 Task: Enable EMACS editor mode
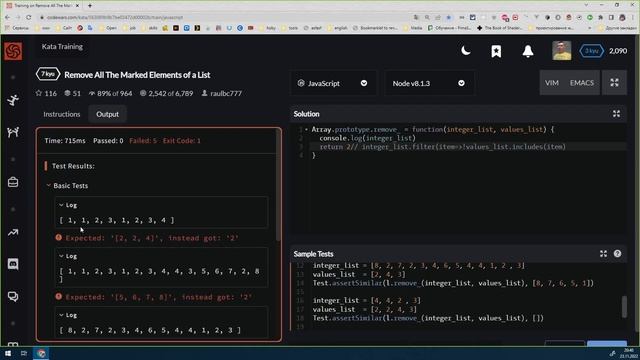[x=582, y=83]
